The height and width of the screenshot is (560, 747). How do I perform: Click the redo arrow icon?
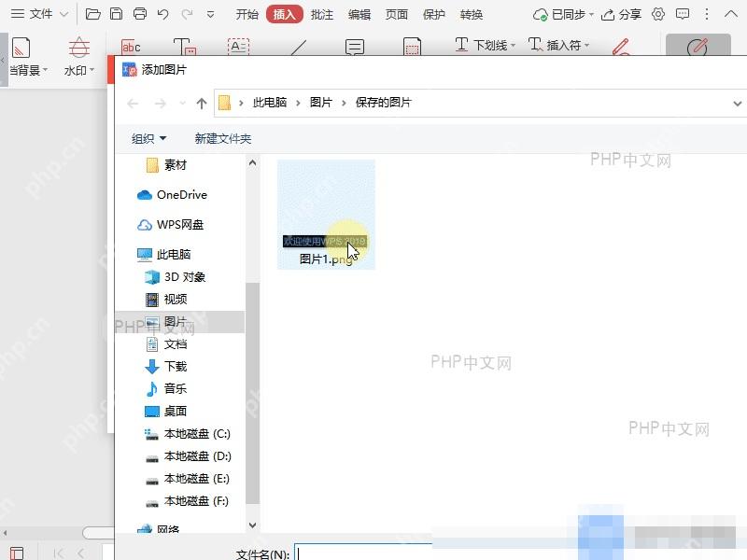[187, 14]
